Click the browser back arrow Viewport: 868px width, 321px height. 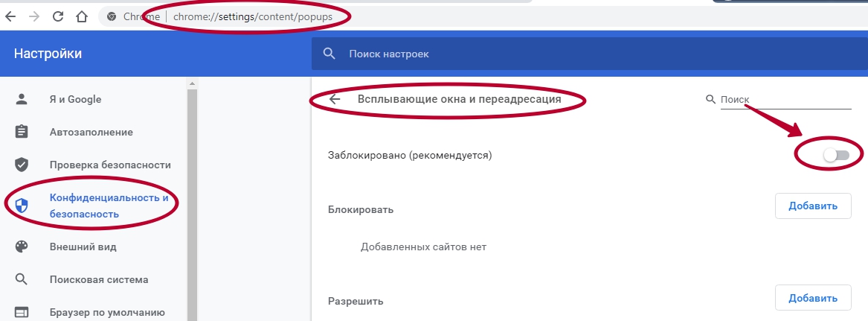coord(11,16)
